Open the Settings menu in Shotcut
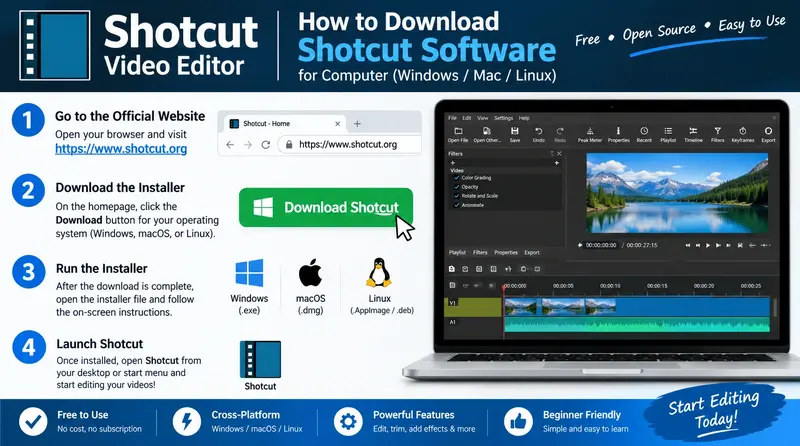800x446 pixels. point(503,118)
